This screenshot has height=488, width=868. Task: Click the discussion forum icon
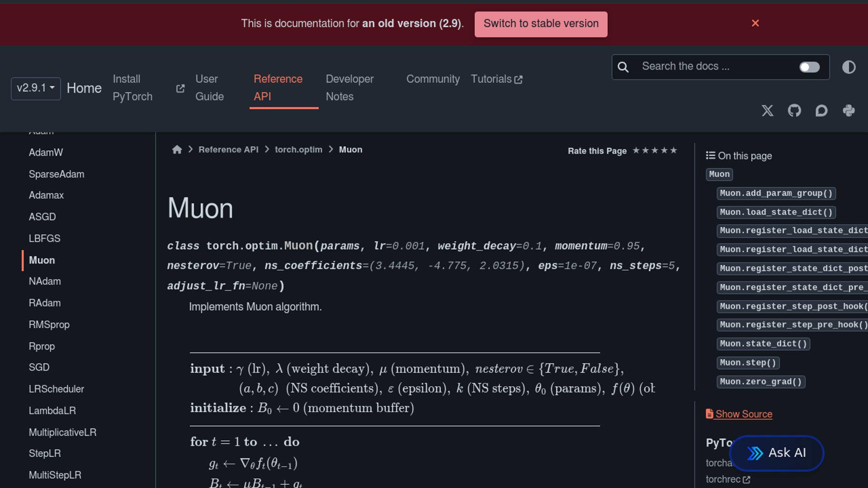tap(821, 111)
